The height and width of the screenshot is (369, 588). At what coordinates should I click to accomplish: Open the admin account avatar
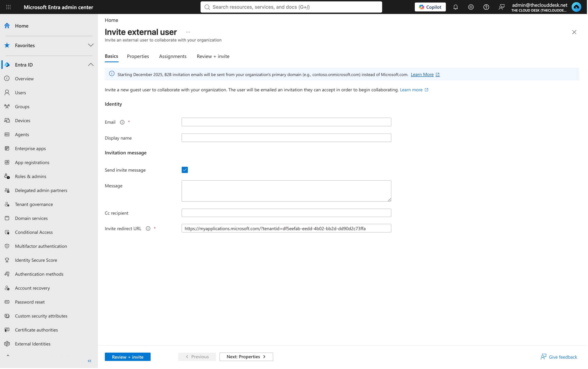576,7
